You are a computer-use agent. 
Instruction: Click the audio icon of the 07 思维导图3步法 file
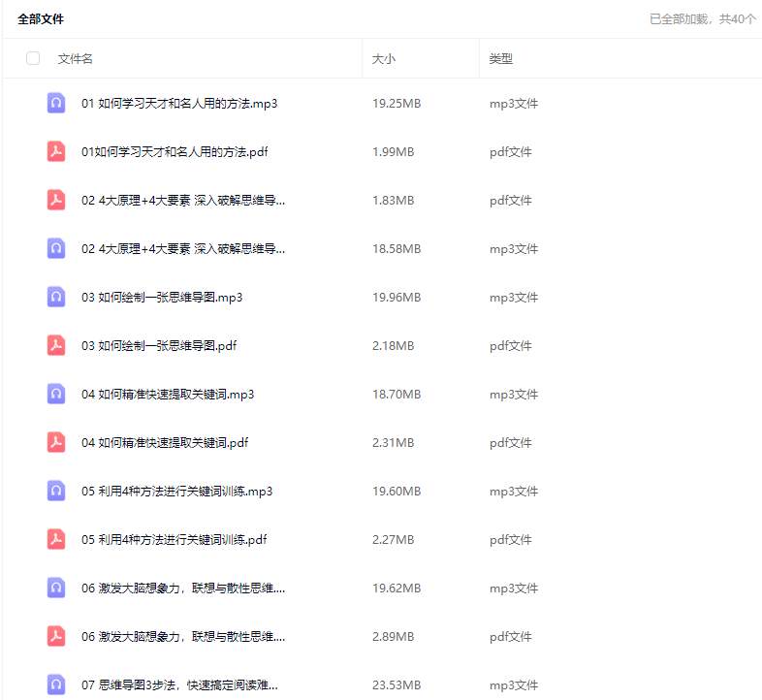click(56, 684)
